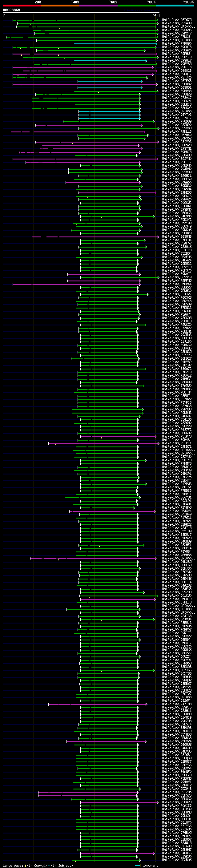
Task: Select hit label UniRef100_Q93V89
Action: [177, 172]
